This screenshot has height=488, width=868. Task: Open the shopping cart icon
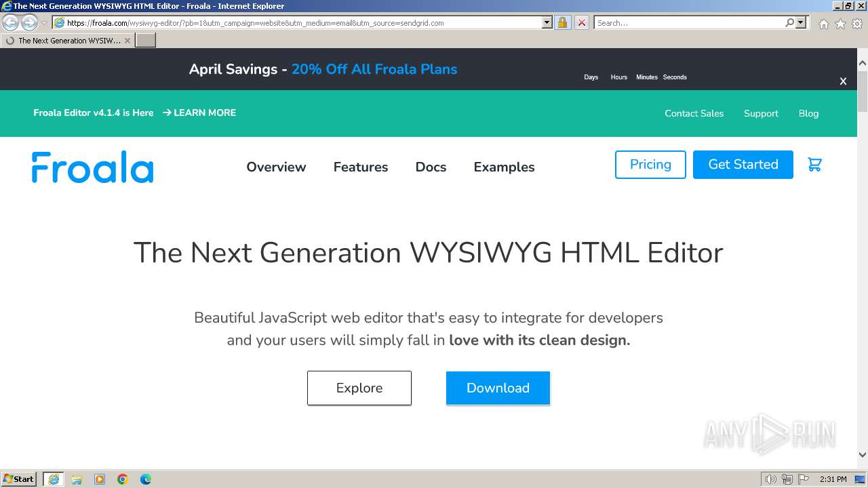[815, 165]
